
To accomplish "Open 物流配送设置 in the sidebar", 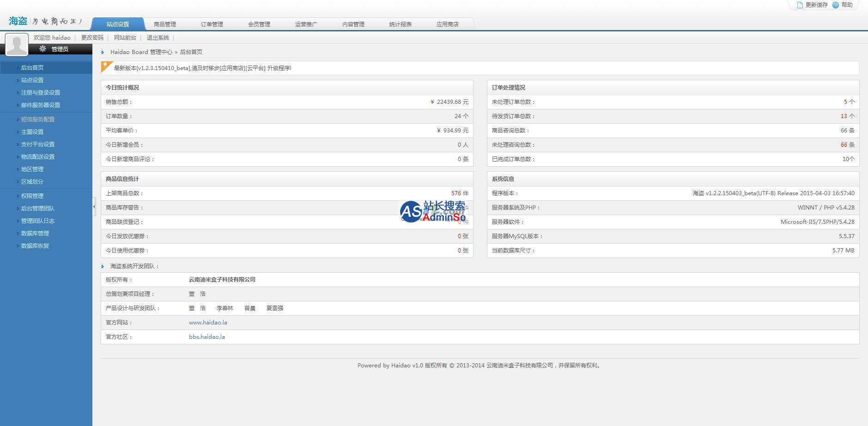I will [x=38, y=157].
